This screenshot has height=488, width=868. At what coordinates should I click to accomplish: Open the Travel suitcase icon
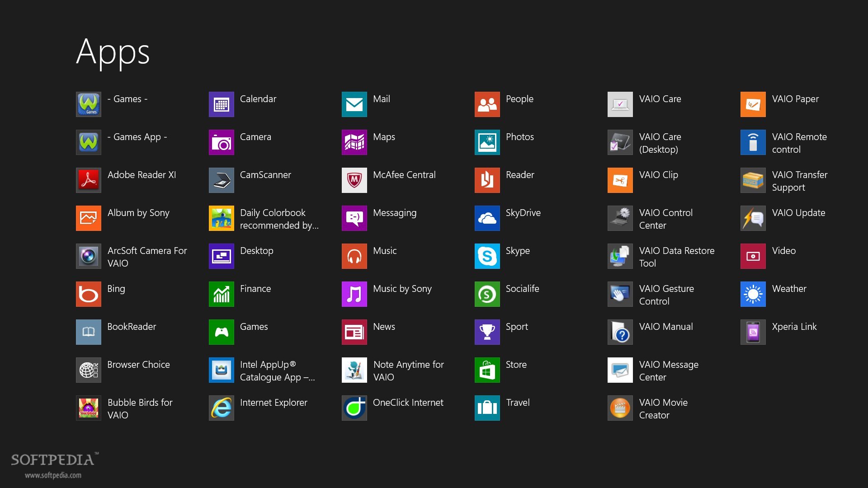487,408
